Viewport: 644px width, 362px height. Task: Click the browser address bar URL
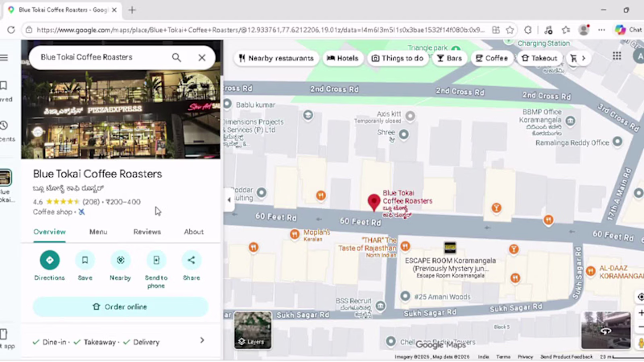click(x=260, y=30)
